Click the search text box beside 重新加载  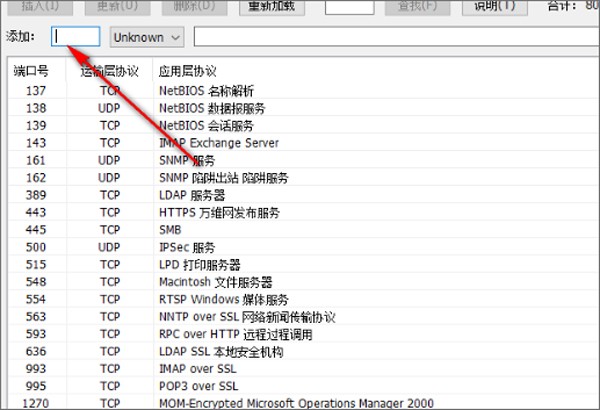[350, 6]
